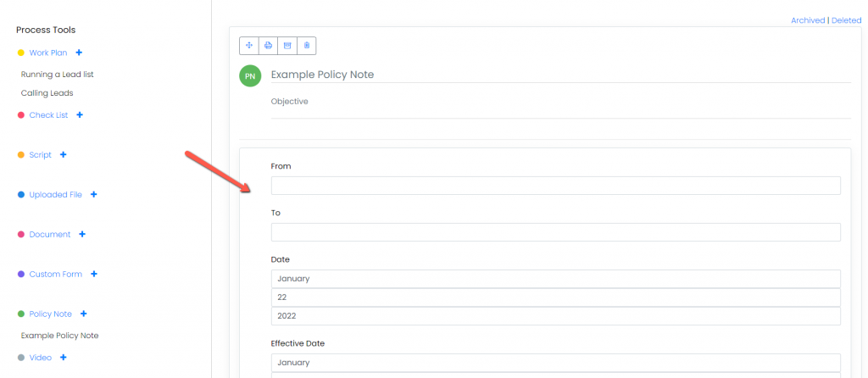This screenshot has width=868, height=378.
Task: Archive the policy note using archive icon
Action: [287, 46]
